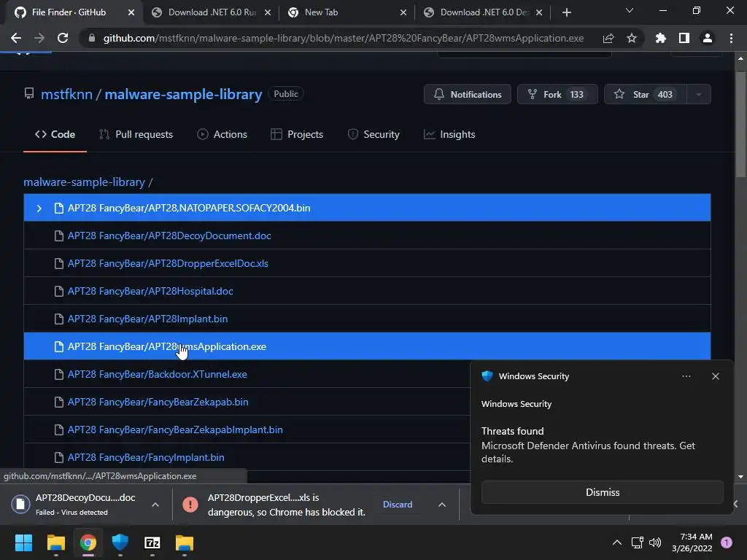This screenshot has height=560, width=747.
Task: Toggle the Chrome side panel icon
Action: (x=684, y=38)
